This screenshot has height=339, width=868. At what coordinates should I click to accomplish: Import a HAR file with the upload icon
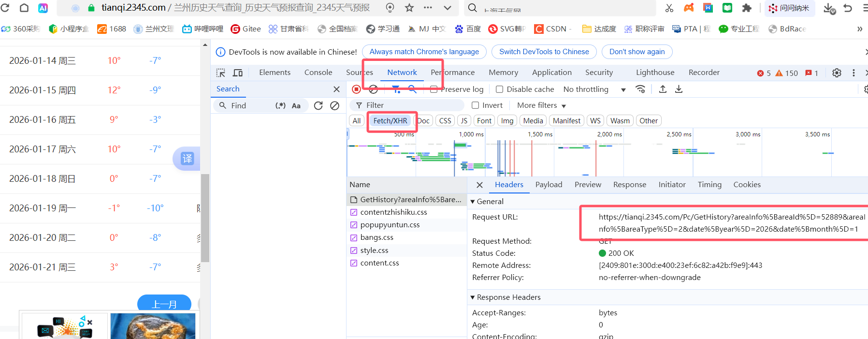tap(663, 89)
